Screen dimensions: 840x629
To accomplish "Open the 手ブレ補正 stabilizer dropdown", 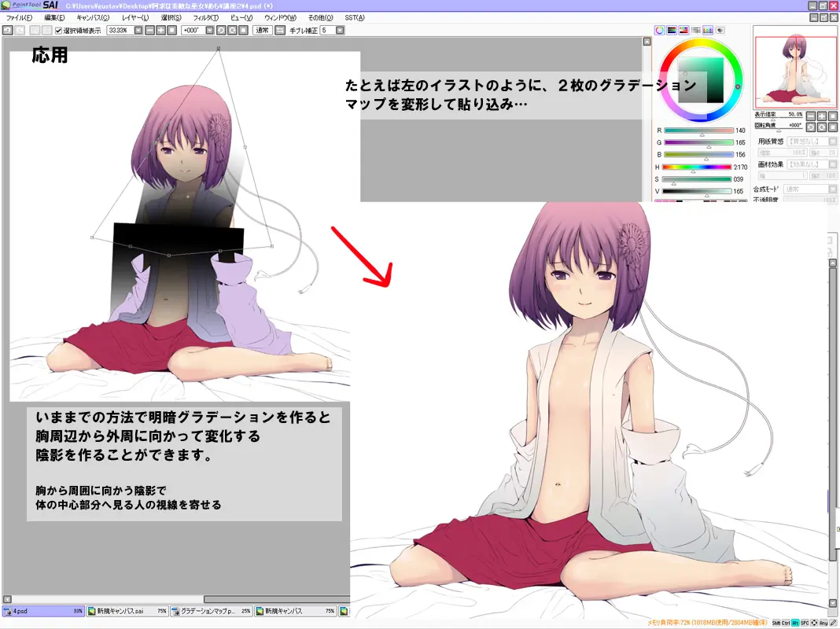I will pyautogui.click(x=340, y=31).
